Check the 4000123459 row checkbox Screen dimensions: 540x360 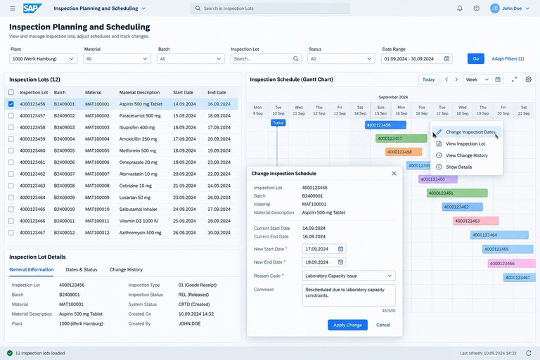click(x=11, y=139)
